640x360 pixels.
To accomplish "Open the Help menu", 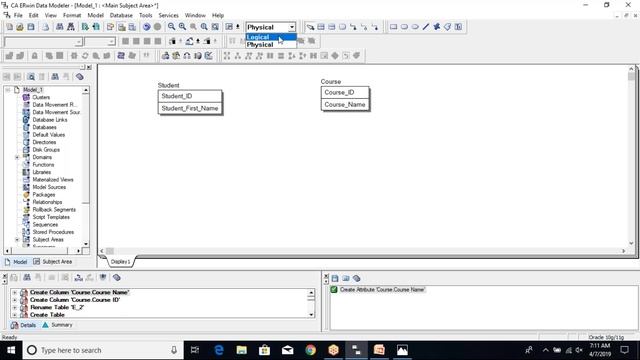I will 218,15.
